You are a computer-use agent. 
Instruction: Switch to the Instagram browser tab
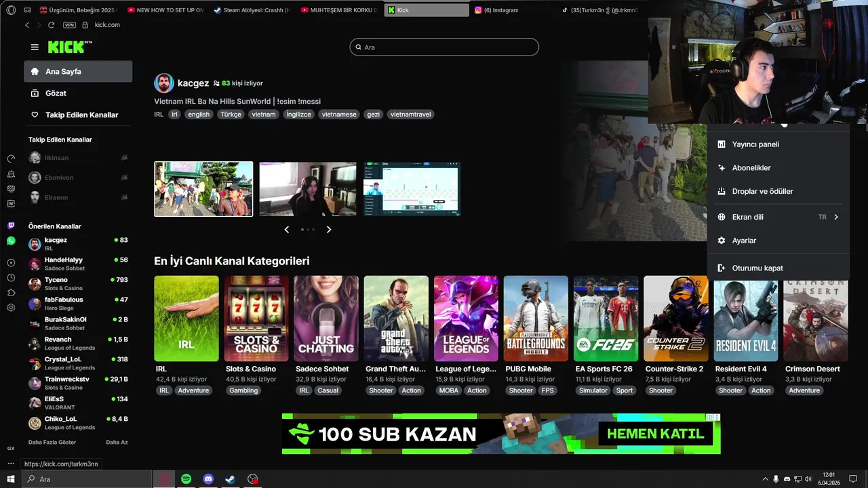[x=513, y=10]
